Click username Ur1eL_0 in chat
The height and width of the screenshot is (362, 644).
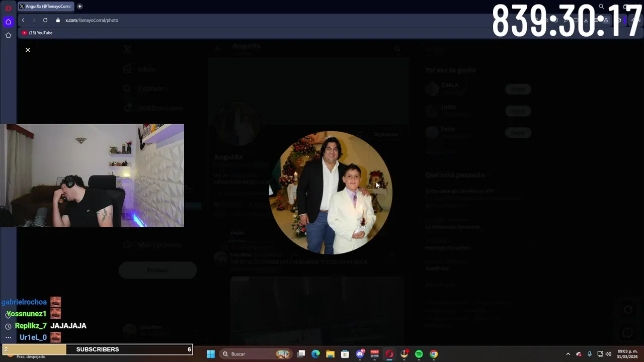point(33,337)
